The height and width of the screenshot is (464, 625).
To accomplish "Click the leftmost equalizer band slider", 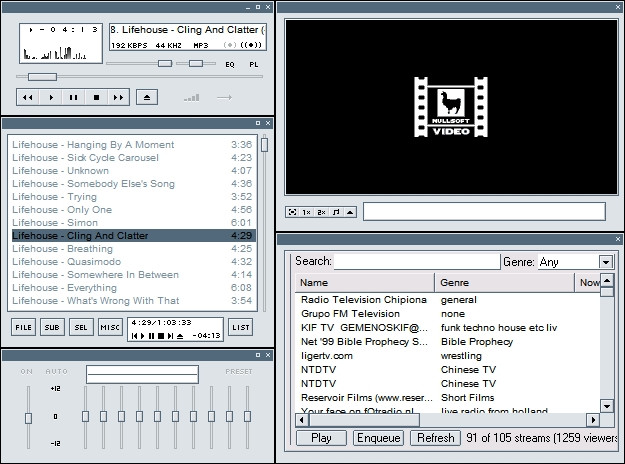I will coord(85,416).
